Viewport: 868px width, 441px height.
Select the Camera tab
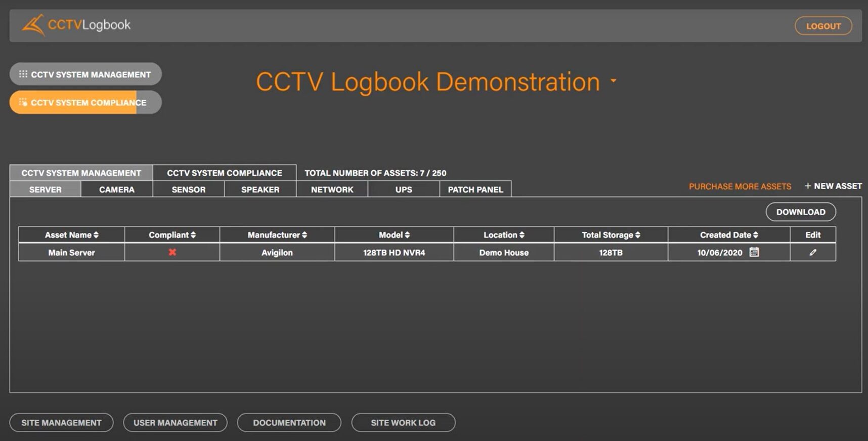(117, 189)
